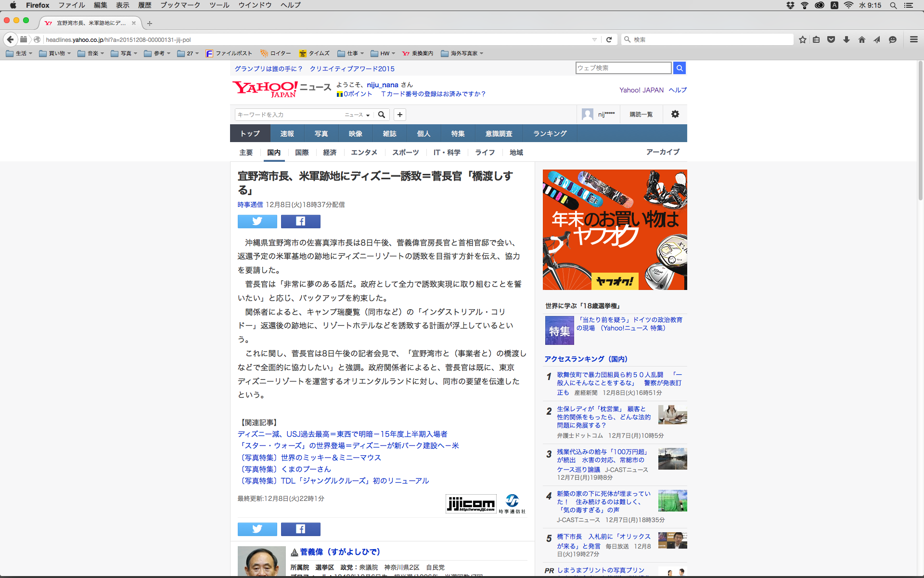Click the blue web search magnifier button

(x=679, y=68)
